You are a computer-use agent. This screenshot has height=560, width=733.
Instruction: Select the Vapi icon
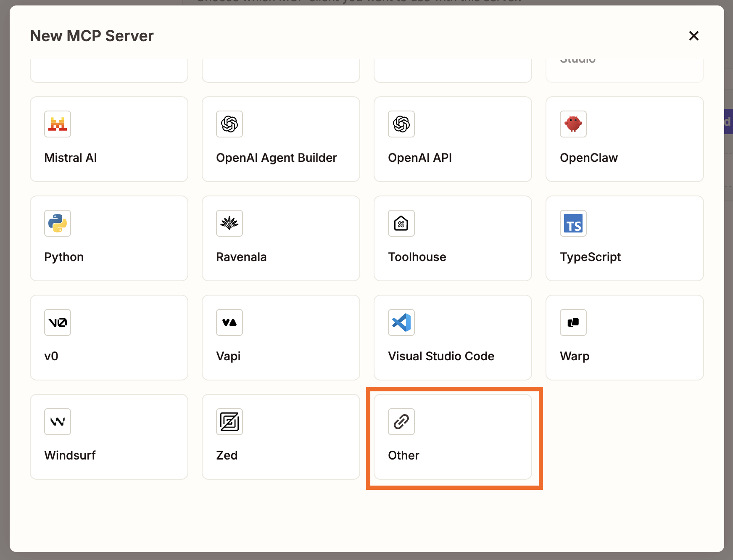pyautogui.click(x=229, y=322)
